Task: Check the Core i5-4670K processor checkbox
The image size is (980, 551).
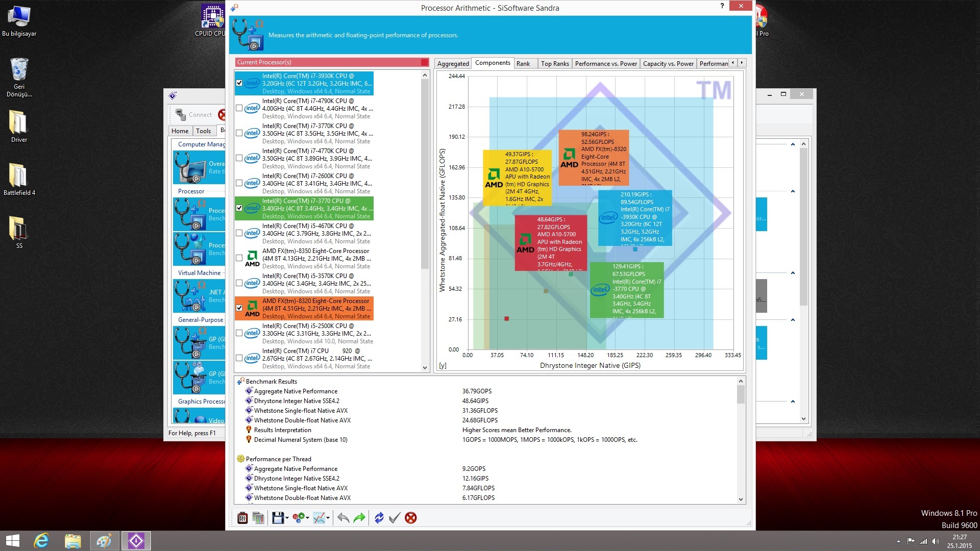Action: [239, 233]
